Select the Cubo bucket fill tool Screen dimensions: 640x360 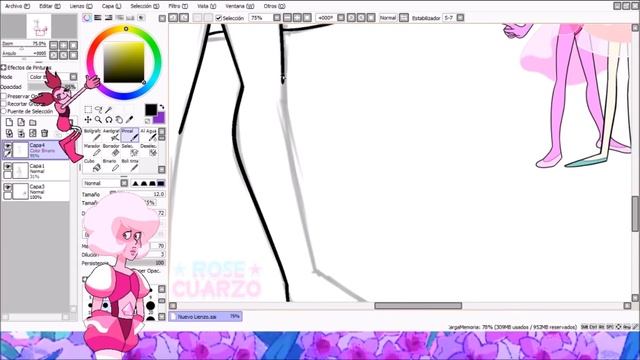pos(93,165)
